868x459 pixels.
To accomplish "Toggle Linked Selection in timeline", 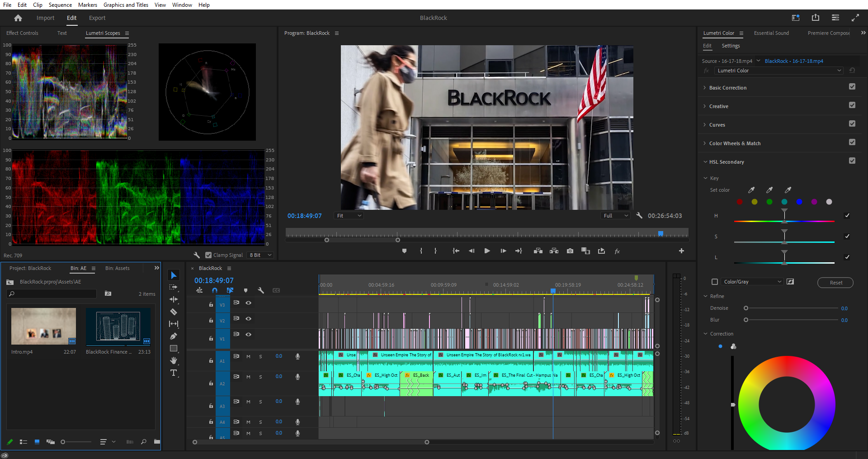I will tap(230, 290).
